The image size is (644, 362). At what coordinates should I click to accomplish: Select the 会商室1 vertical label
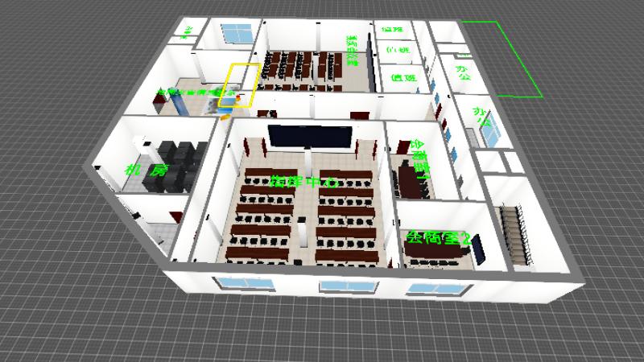419,157
